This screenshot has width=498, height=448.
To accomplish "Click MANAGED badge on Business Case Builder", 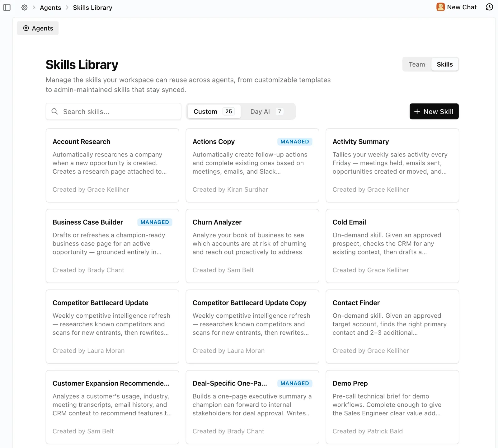I will point(155,222).
